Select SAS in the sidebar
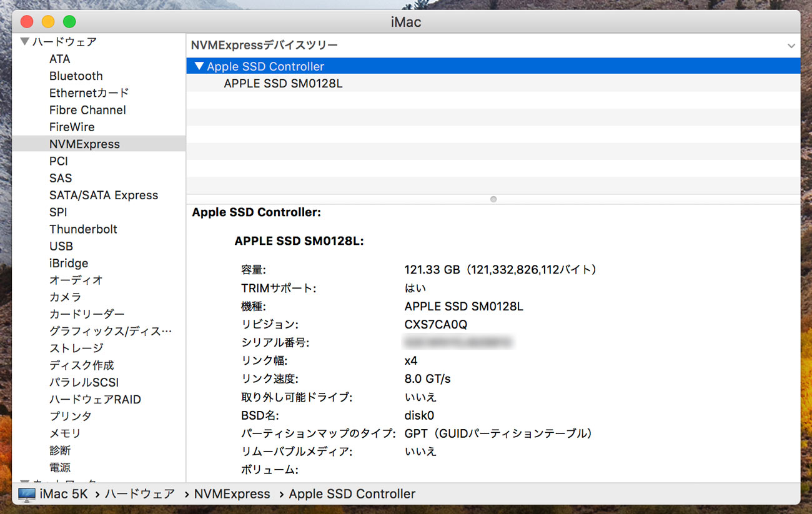The width and height of the screenshot is (812, 514). click(61, 178)
